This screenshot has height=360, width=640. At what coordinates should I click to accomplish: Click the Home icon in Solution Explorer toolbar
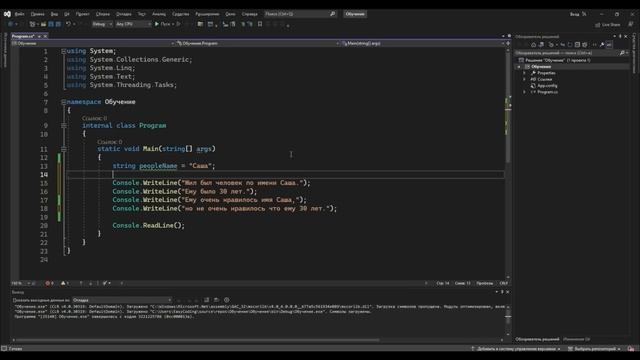(533, 44)
